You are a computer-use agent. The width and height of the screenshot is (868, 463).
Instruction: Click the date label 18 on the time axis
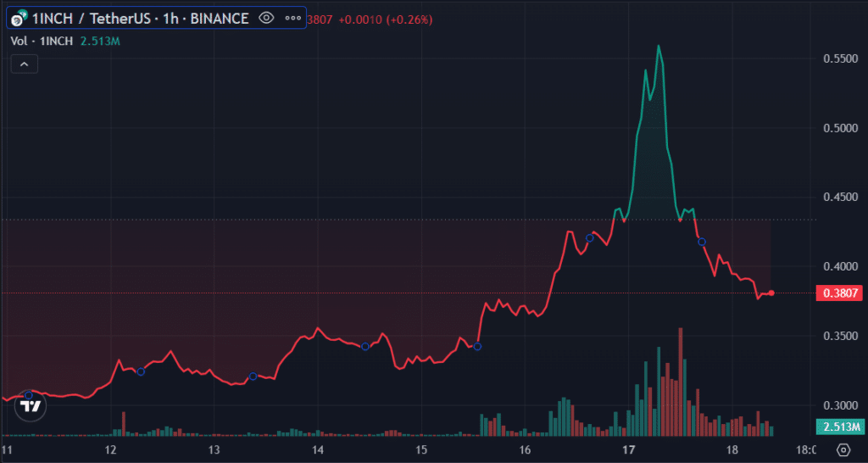pos(732,449)
